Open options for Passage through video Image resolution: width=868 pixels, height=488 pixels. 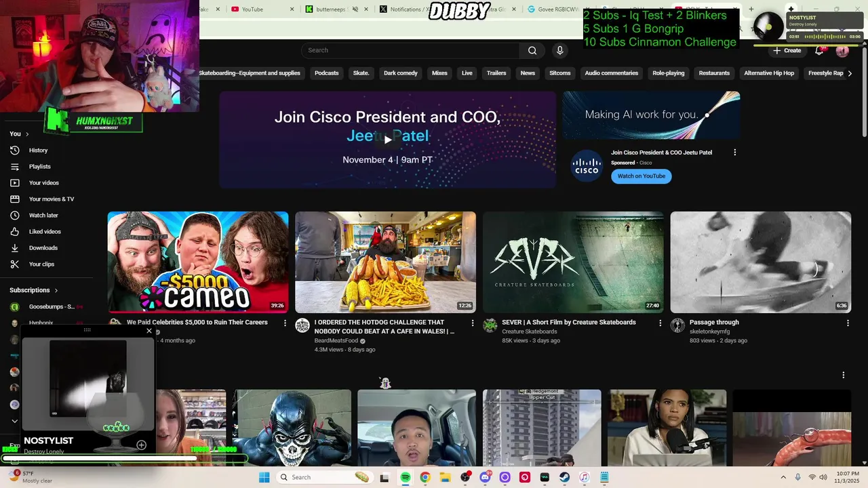coord(848,323)
